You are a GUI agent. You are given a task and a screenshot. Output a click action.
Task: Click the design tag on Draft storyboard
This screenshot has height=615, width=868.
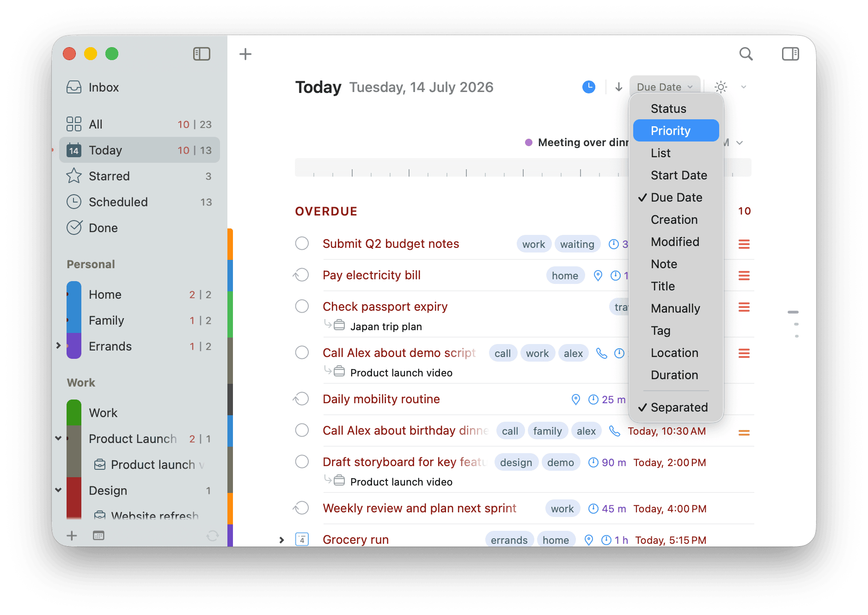[x=516, y=462]
